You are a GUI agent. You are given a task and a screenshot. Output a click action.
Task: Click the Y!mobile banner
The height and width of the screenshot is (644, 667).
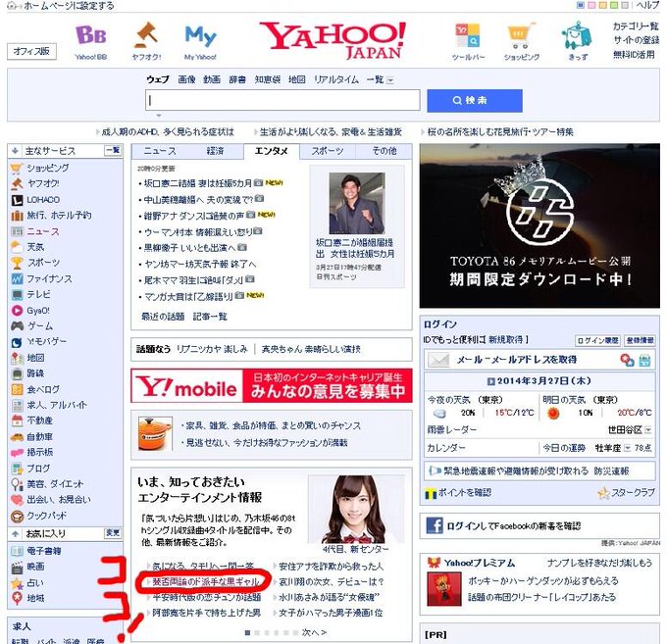click(272, 386)
